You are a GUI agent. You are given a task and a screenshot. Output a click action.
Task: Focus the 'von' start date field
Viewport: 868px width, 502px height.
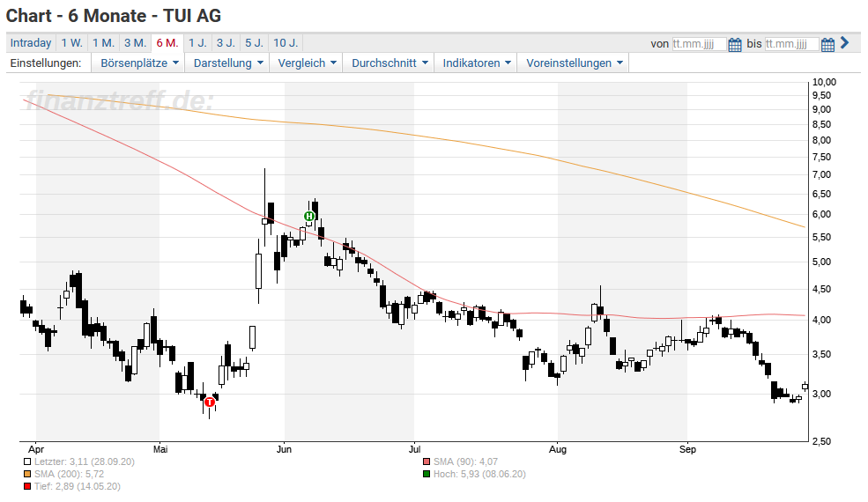(699, 44)
